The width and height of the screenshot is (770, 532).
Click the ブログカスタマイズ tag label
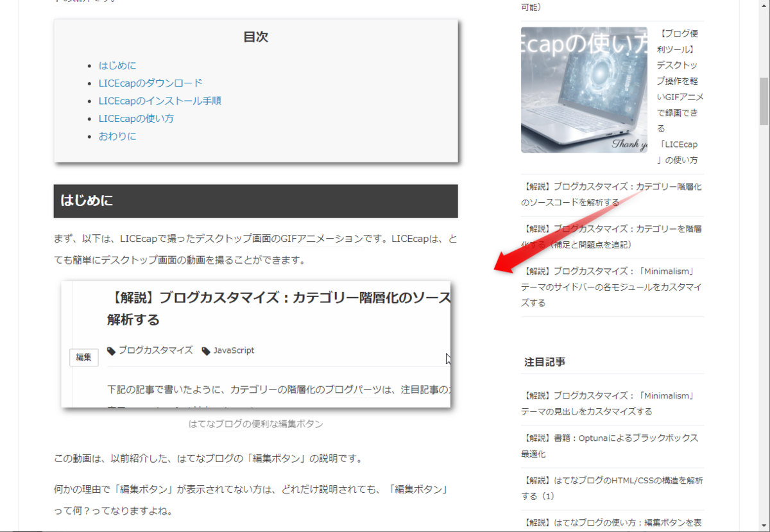point(156,350)
